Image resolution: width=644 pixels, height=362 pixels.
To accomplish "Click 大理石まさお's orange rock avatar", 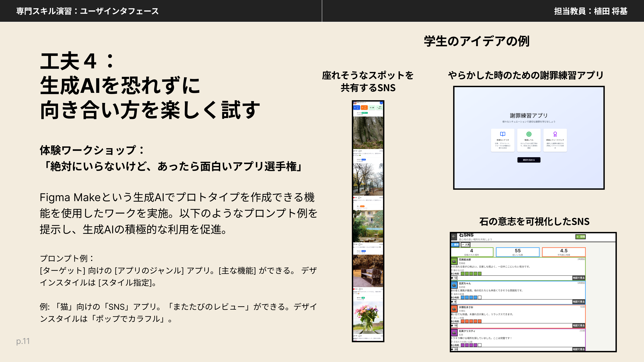I will [454, 309].
